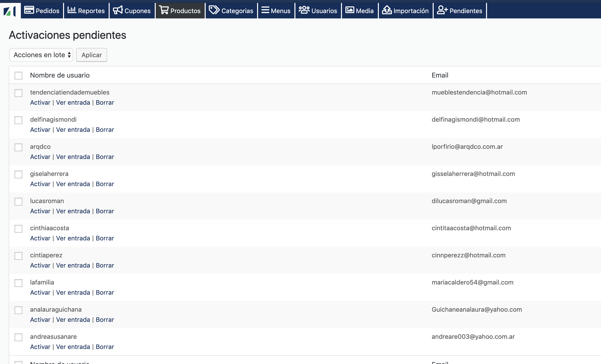
Task: Click the Importación upload icon
Action: [387, 10]
